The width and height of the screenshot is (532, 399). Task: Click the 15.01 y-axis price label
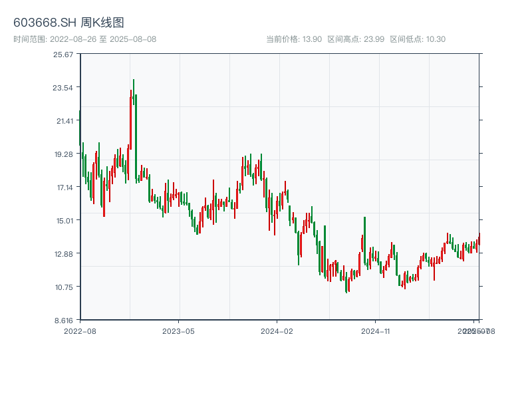[x=63, y=221]
